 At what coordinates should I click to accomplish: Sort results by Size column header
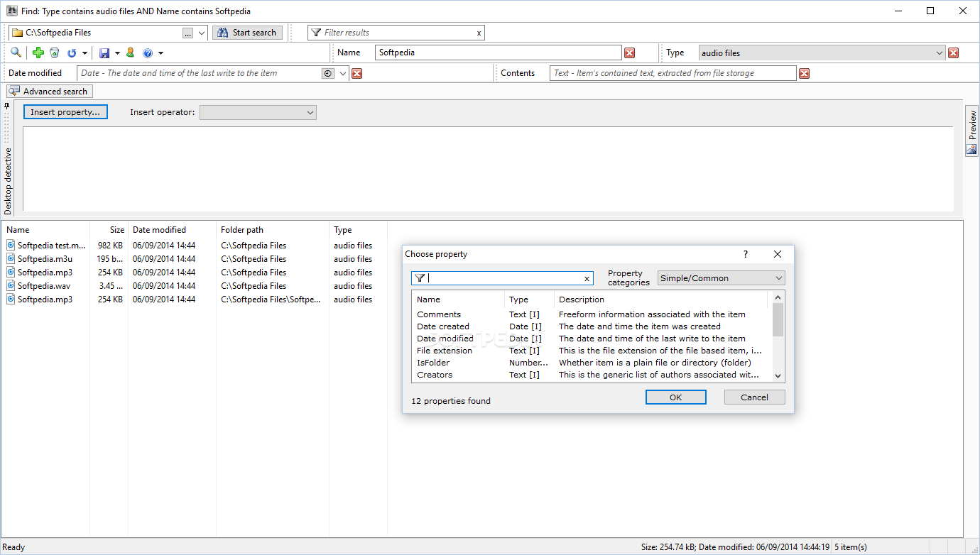[x=109, y=230]
